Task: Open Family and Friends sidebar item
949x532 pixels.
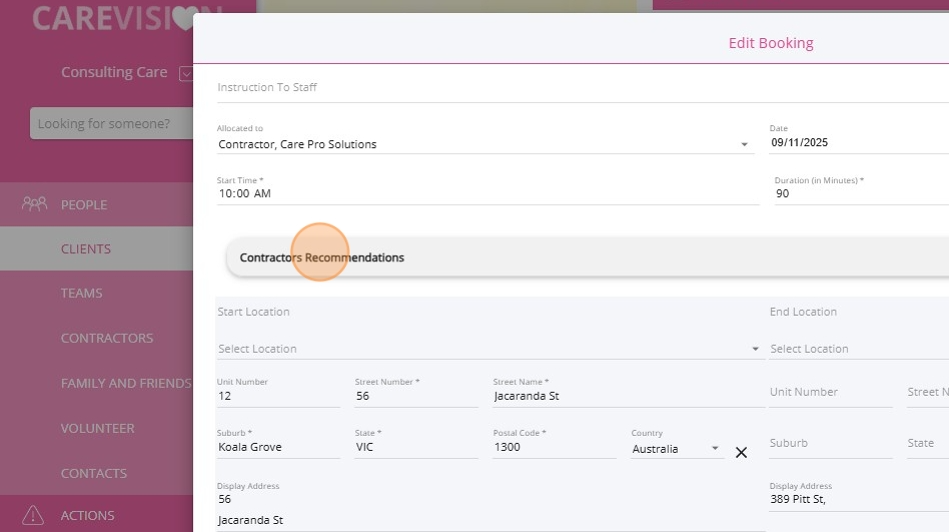Action: coord(125,383)
